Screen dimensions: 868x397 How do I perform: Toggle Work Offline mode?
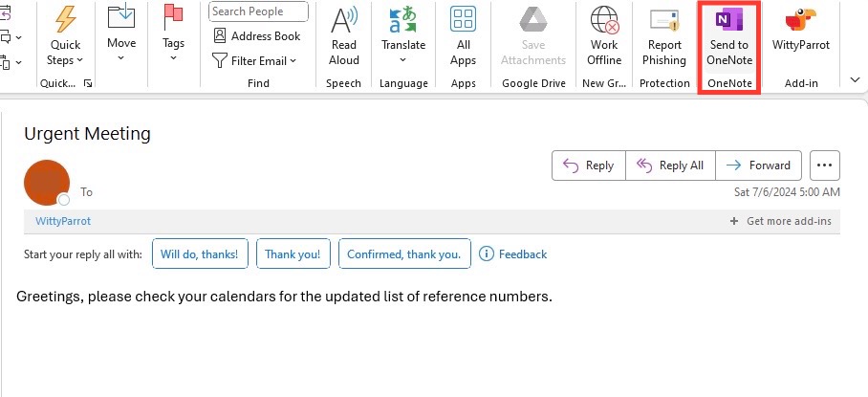point(604,37)
